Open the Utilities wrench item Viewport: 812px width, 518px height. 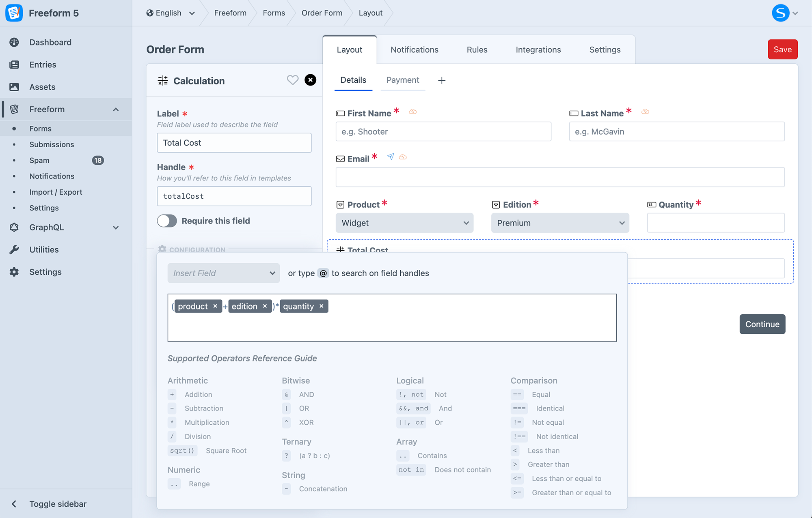click(44, 249)
